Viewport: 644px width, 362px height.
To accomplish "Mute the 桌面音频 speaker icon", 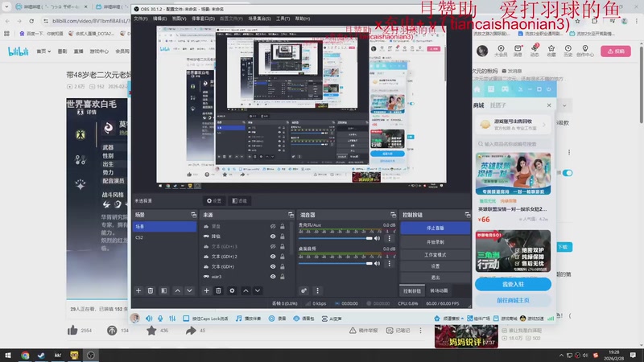I will [377, 264].
